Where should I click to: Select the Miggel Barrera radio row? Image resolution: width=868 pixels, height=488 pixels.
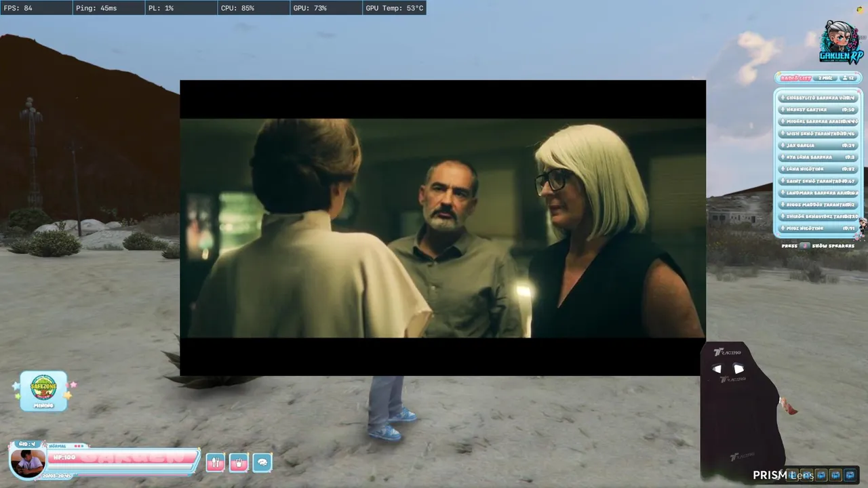point(818,121)
